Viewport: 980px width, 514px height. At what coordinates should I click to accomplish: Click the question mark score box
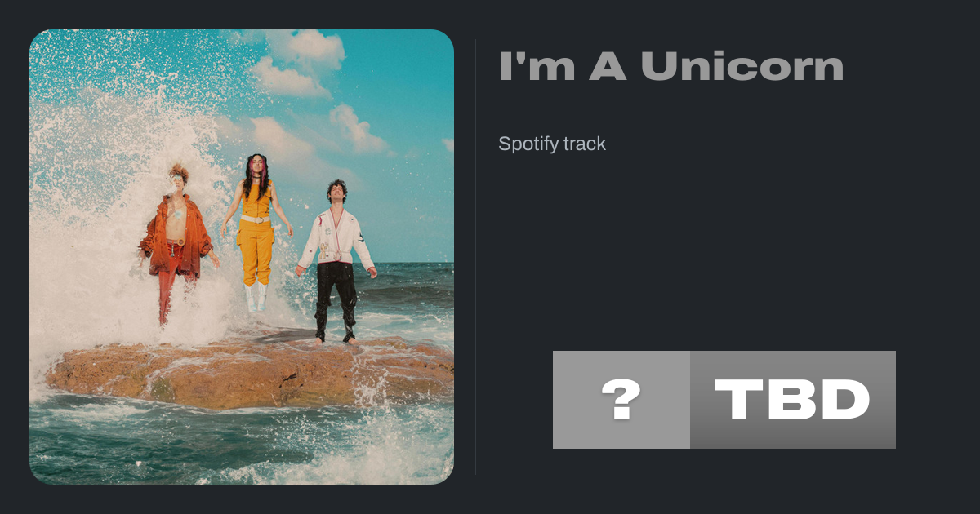pos(621,400)
